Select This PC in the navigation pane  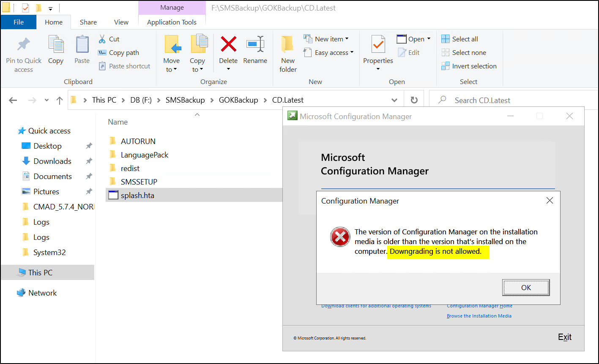[47, 272]
